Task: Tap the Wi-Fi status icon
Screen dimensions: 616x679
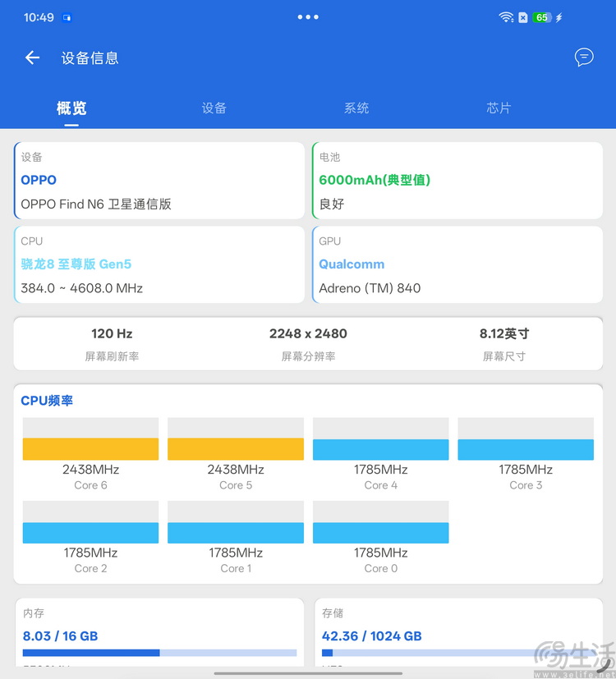Action: 506,17
